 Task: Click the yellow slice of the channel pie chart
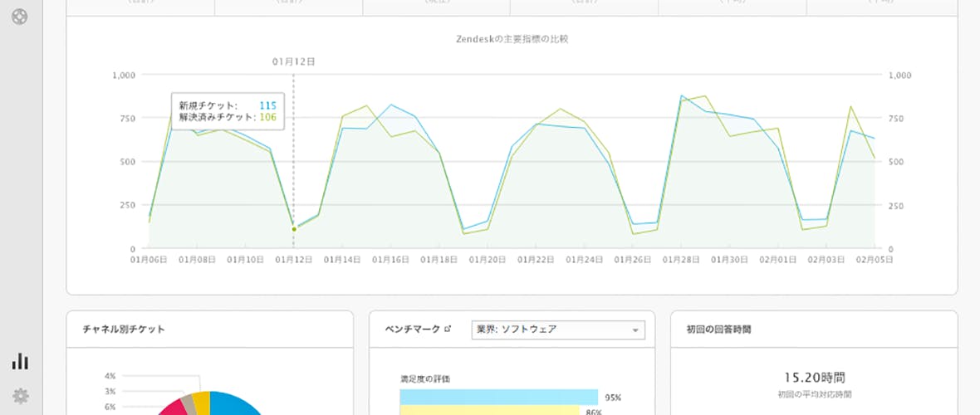coord(202,402)
